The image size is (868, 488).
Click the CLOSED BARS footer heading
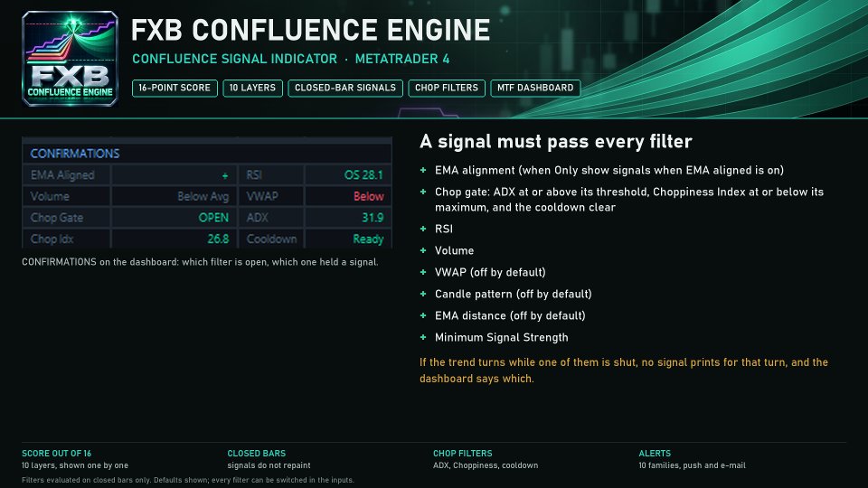point(257,453)
